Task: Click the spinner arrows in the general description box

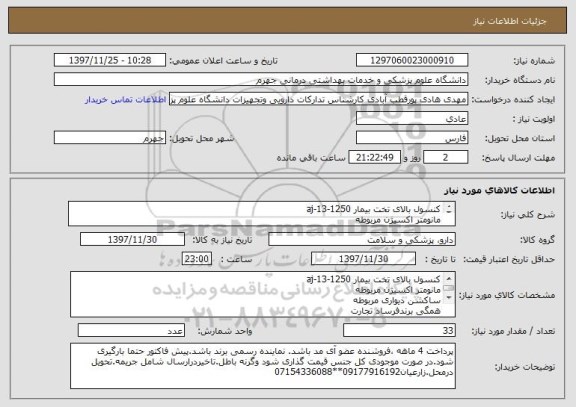Action: pos(449,210)
